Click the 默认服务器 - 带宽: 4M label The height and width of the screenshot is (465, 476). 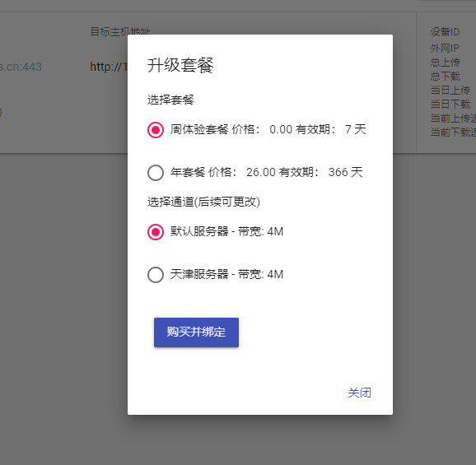point(226,231)
